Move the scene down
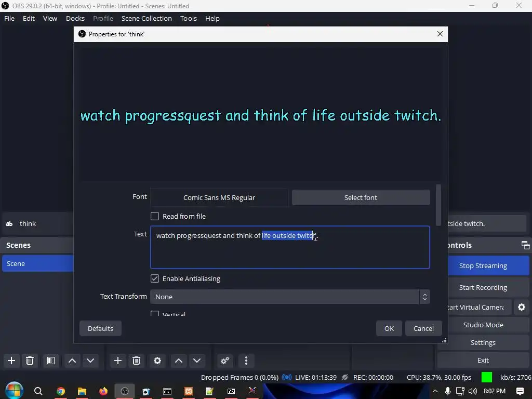This screenshot has height=399, width=532. [90, 361]
